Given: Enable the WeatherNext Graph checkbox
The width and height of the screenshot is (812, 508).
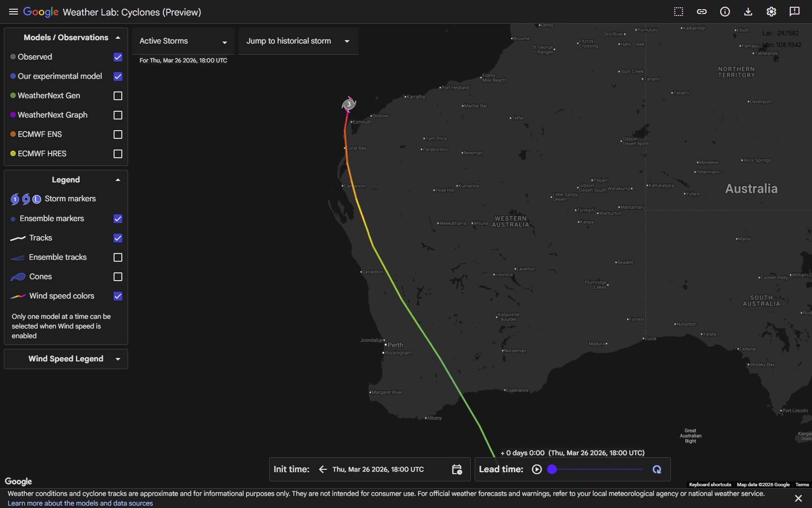Looking at the screenshot, I should click(x=118, y=115).
